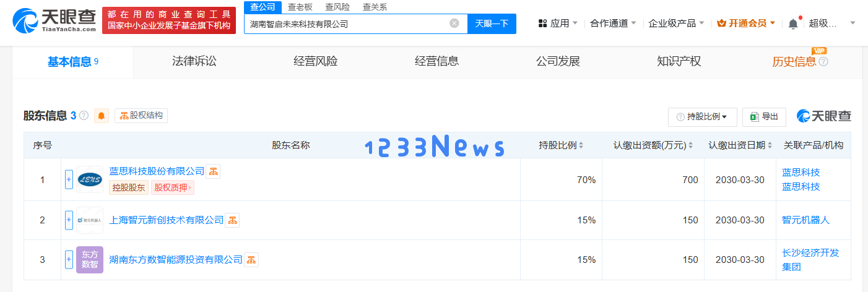Open the 经营信息 tab
This screenshot has width=868, height=292.
click(x=436, y=62)
